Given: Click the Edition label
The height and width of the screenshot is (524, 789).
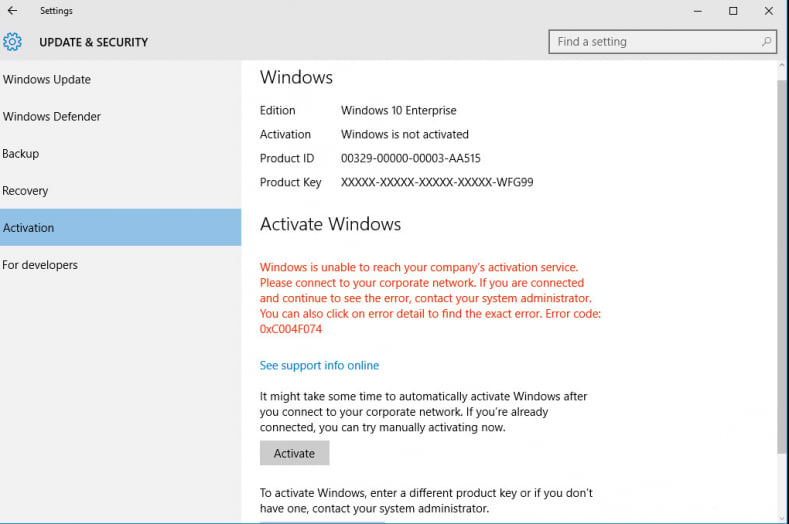Looking at the screenshot, I should click(x=277, y=110).
